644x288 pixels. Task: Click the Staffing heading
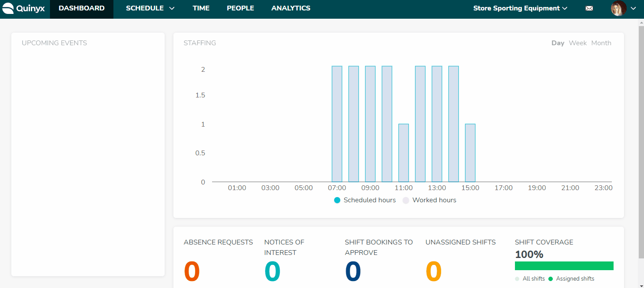pos(200,43)
